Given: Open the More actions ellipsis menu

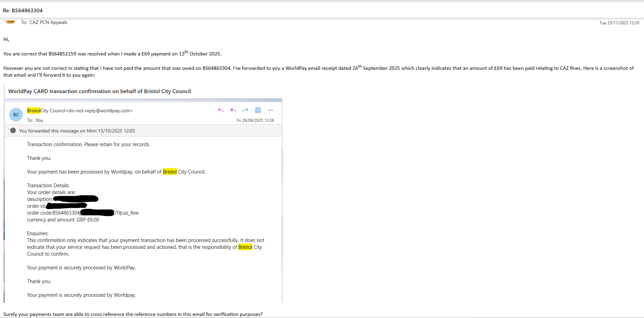Looking at the screenshot, I should 271,110.
